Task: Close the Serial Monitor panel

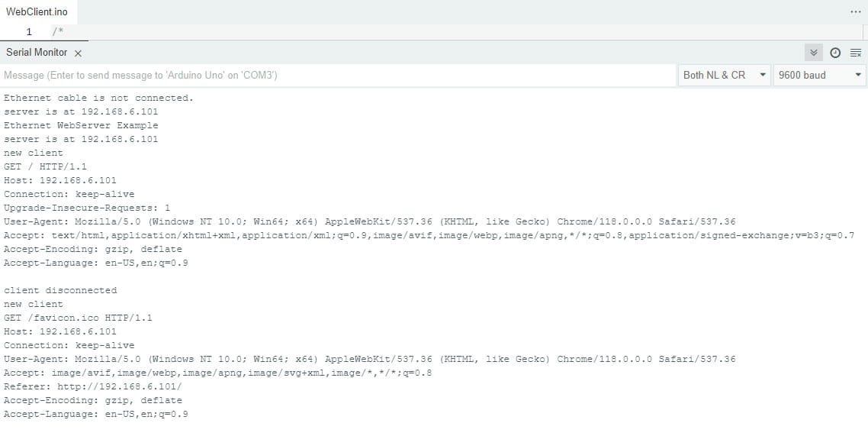Action: 78,53
